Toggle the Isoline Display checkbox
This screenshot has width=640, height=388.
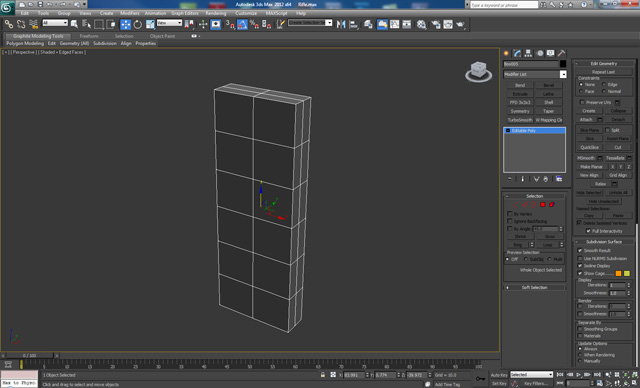(x=580, y=266)
